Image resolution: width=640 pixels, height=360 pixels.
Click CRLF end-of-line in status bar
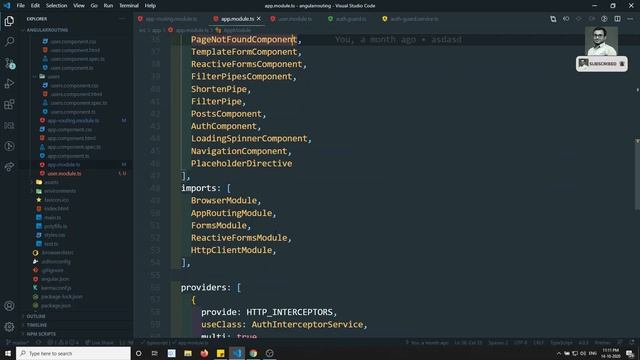tap(538, 342)
